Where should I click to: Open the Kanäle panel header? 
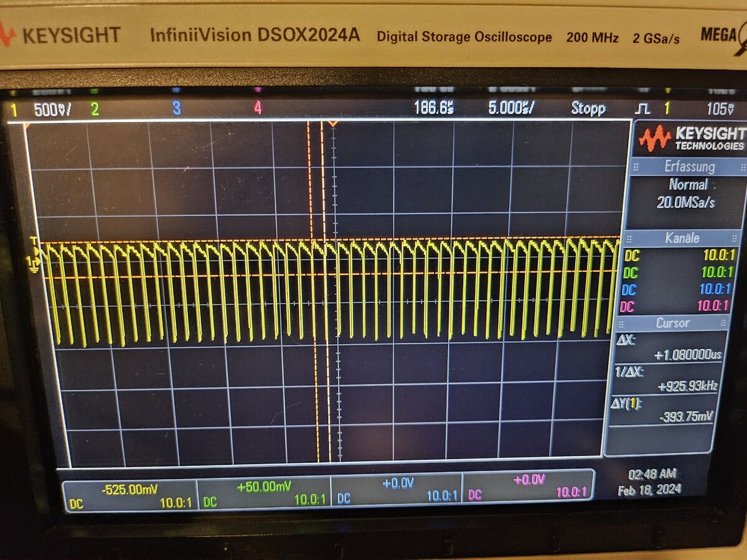(x=682, y=238)
